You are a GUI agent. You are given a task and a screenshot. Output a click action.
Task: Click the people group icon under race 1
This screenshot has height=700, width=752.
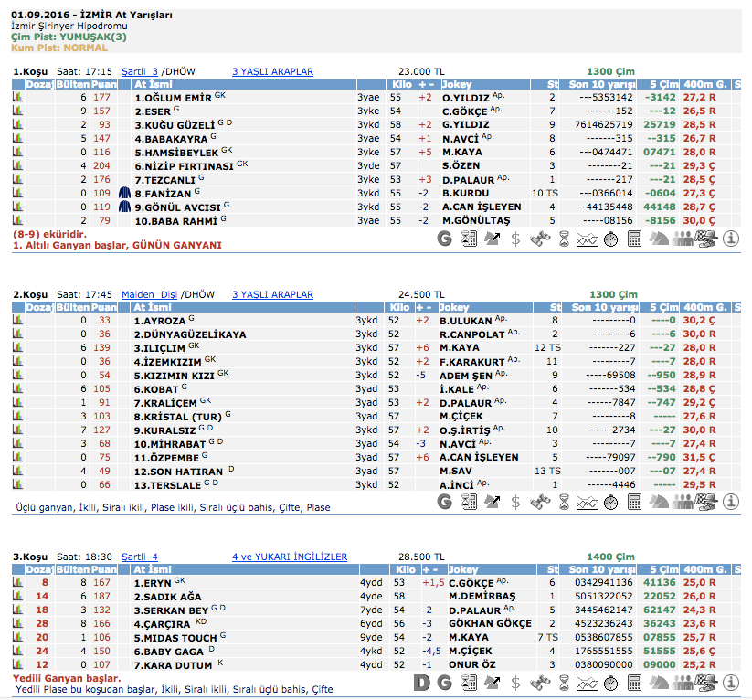point(683,239)
